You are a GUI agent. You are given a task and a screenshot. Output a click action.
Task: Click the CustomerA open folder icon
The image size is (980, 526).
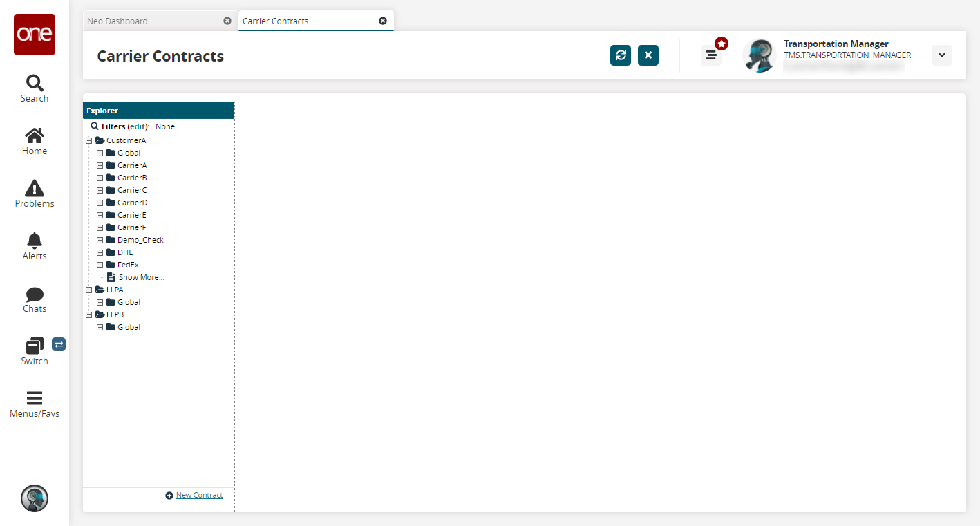(100, 140)
